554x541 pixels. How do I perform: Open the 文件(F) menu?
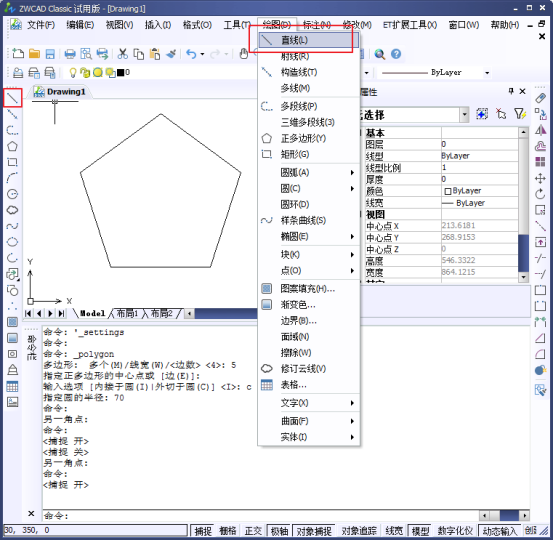coord(41,25)
